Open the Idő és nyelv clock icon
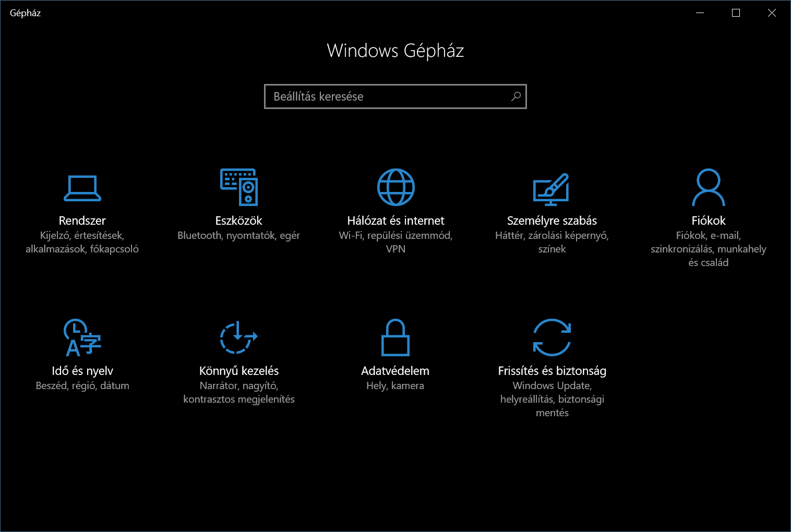This screenshot has width=791, height=532. pos(82,337)
